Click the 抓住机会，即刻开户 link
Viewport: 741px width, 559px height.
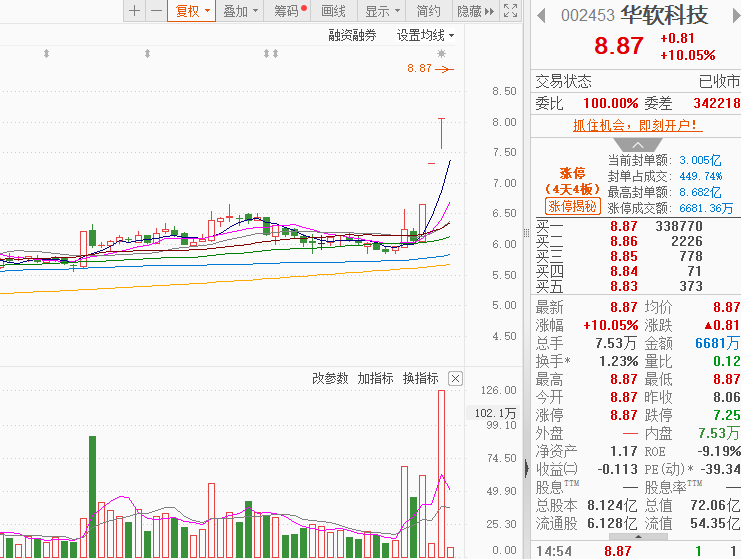[637, 125]
